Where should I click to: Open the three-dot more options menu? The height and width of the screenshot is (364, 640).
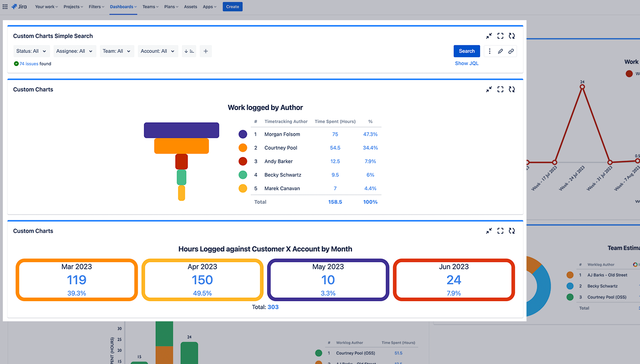point(490,51)
